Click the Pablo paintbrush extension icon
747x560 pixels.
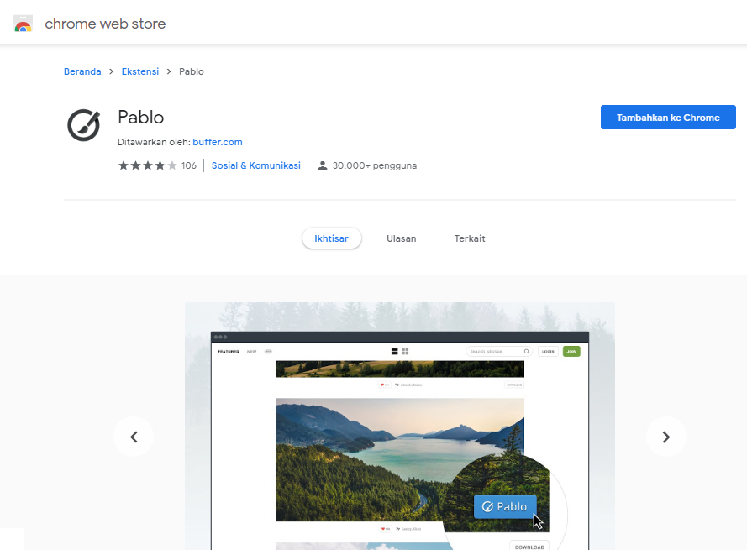[84, 125]
